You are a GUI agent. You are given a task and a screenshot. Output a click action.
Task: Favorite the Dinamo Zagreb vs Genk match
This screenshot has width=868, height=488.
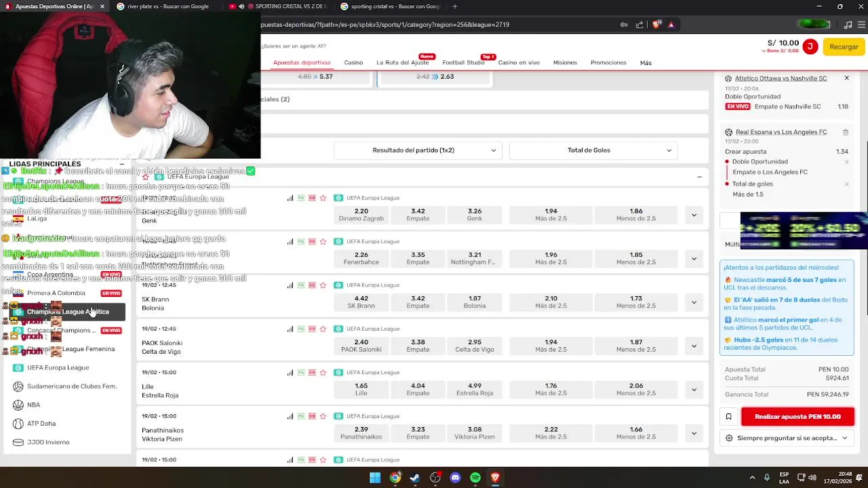coord(323,198)
